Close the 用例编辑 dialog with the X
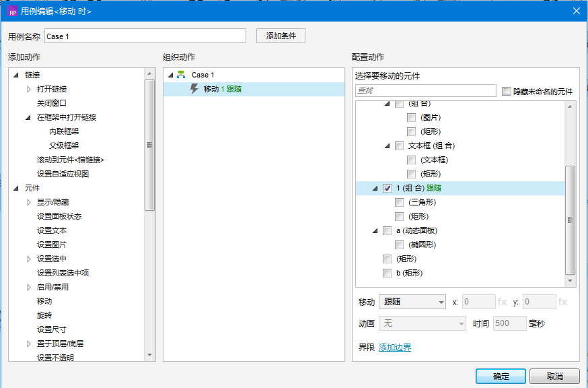This screenshot has width=588, height=388. [576, 11]
